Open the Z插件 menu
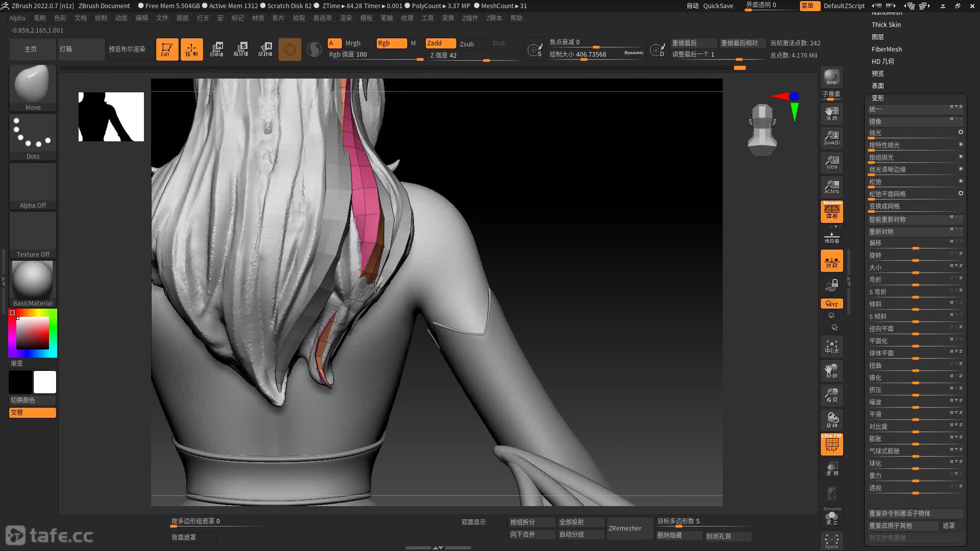The width and height of the screenshot is (980, 551). click(x=470, y=18)
